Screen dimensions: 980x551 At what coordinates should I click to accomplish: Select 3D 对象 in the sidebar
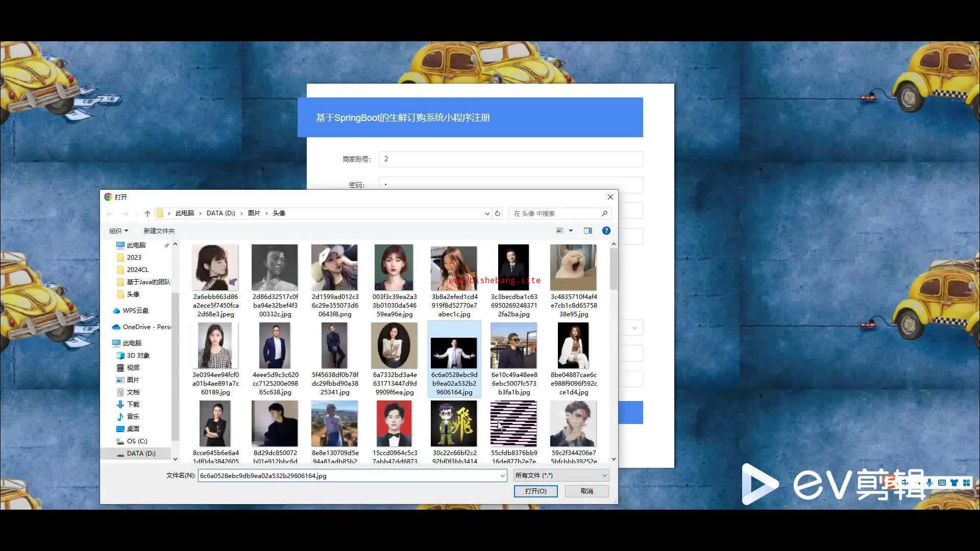[138, 355]
